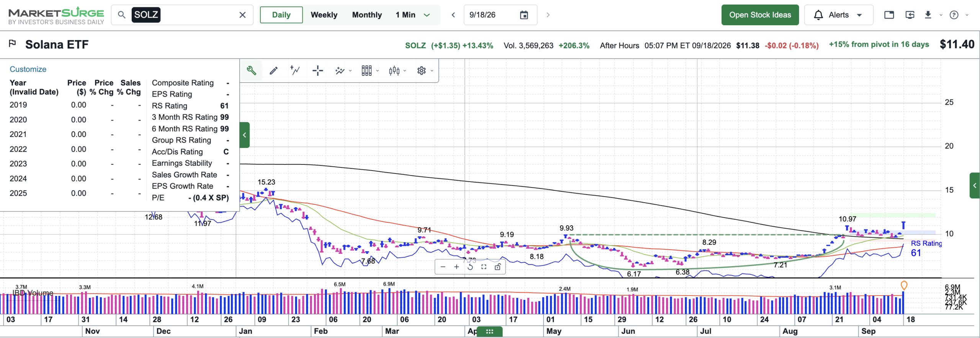Image resolution: width=980 pixels, height=338 pixels.
Task: Click Open Stock Ideas button
Action: (760, 15)
